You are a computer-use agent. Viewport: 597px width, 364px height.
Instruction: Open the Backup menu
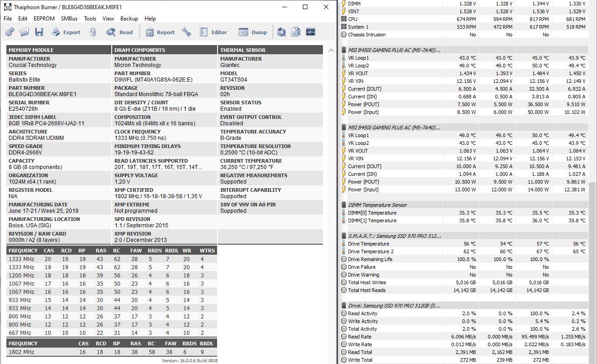(x=129, y=19)
